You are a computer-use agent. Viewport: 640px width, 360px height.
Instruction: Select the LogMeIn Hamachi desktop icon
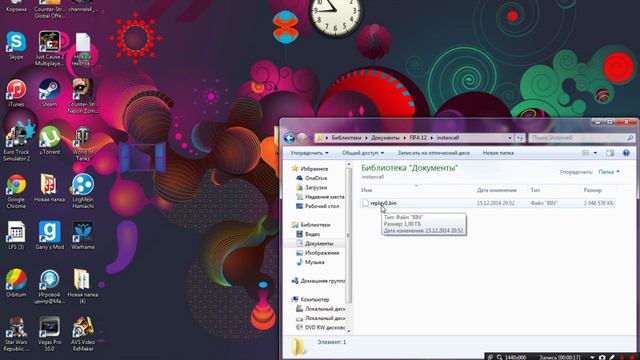coord(83,191)
